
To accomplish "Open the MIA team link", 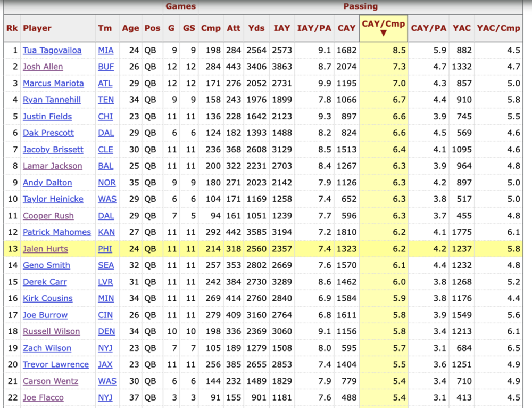I will coord(106,50).
